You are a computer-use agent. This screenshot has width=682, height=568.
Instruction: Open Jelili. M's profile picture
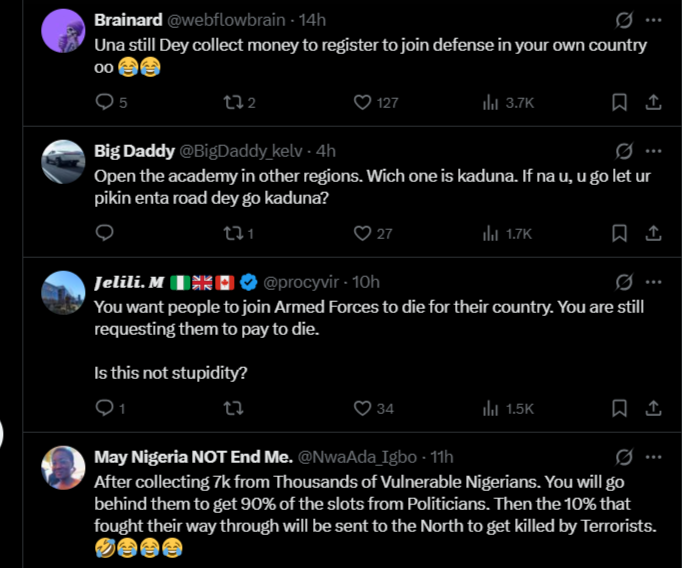(63, 291)
